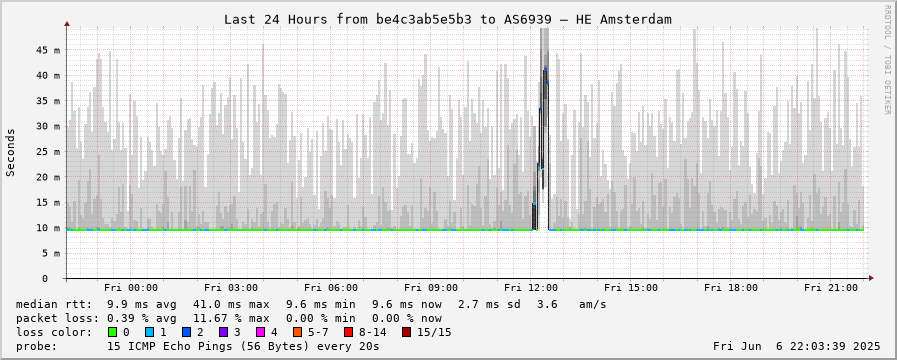Click the magenta loss 4 swatch
The height and width of the screenshot is (360, 897).
pos(260,332)
